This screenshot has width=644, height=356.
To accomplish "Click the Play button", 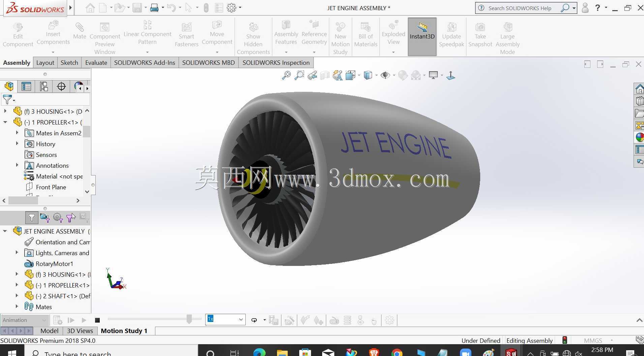I will 84,320.
